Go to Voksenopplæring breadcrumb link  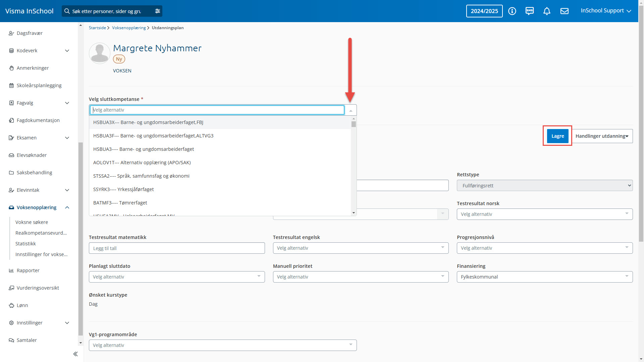coord(129,28)
